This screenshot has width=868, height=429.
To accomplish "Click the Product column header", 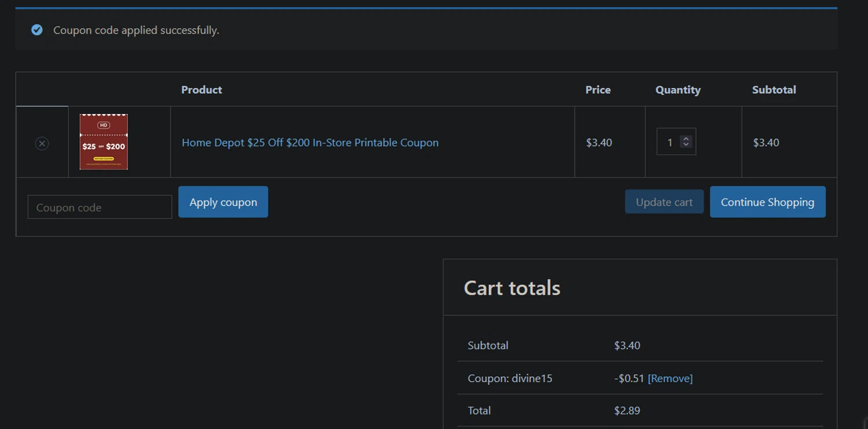I will [x=201, y=90].
